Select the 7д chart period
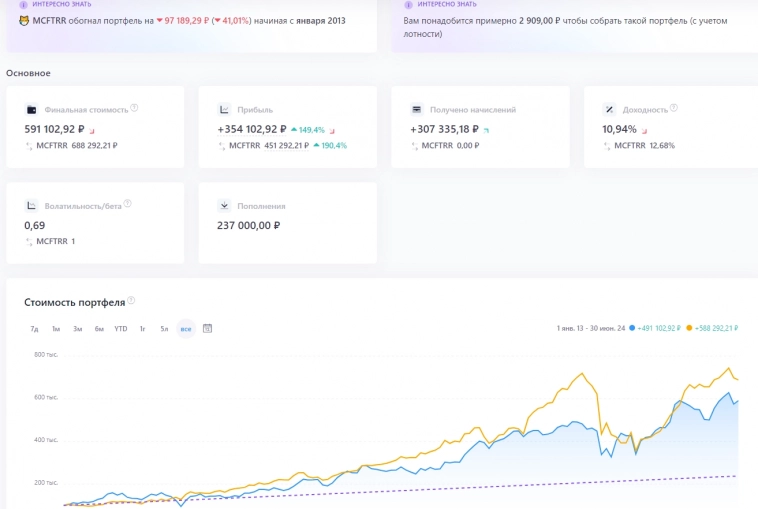The width and height of the screenshot is (758, 509). [x=34, y=328]
